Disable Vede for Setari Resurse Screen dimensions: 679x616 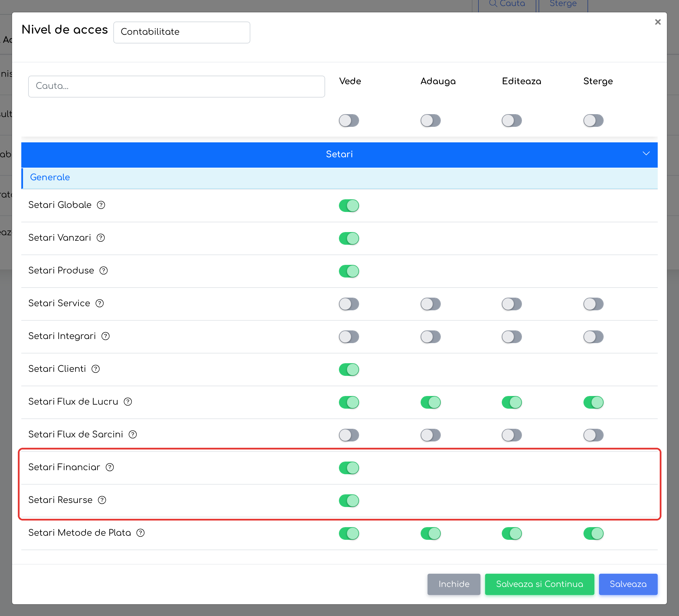click(x=349, y=501)
